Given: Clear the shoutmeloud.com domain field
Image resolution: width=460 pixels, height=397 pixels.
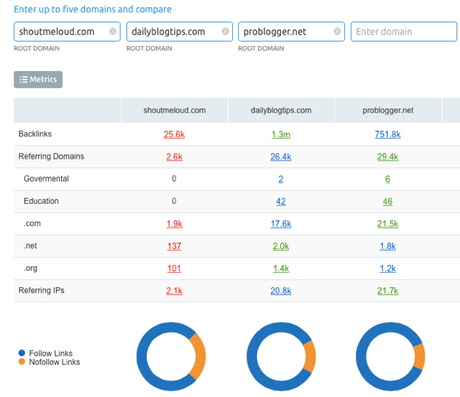Looking at the screenshot, I should (113, 31).
